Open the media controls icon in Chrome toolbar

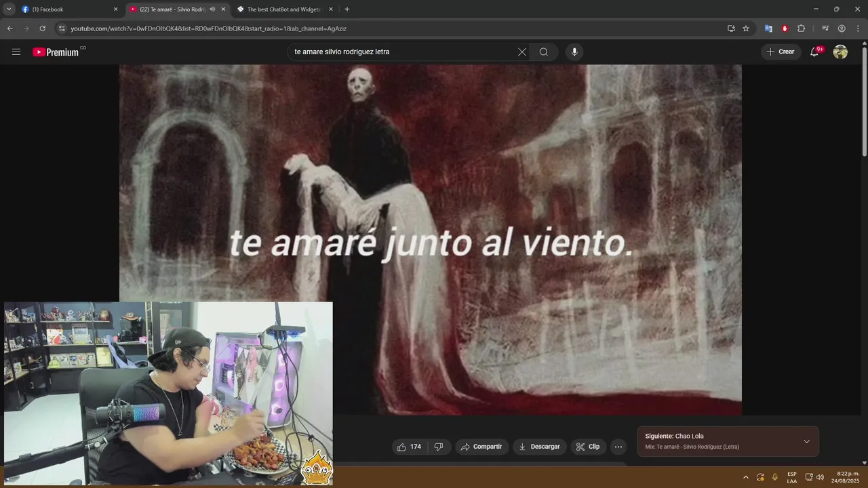coord(825,28)
